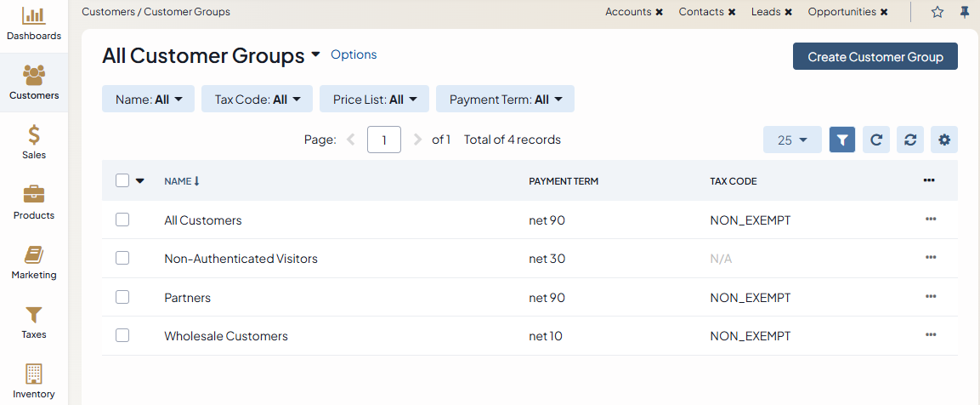Select the Partners row checkbox
980x405 pixels.
pos(122,297)
